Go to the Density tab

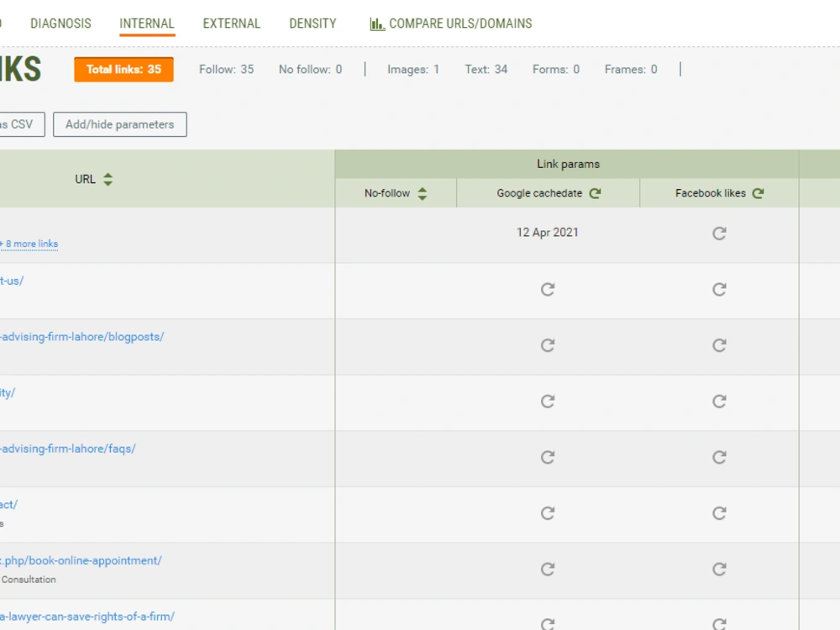(312, 24)
